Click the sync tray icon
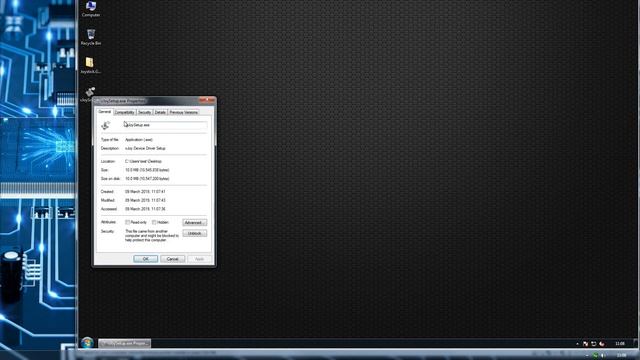 tap(593, 344)
